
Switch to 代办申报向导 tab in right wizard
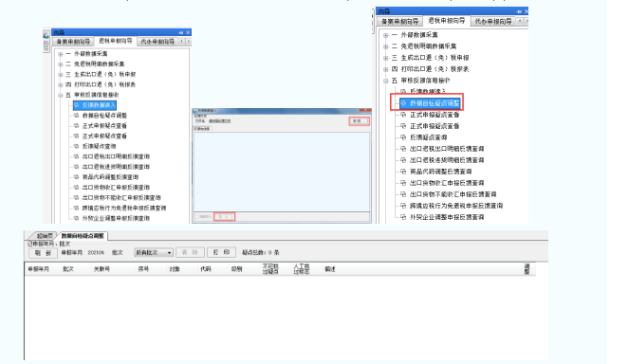click(x=493, y=21)
